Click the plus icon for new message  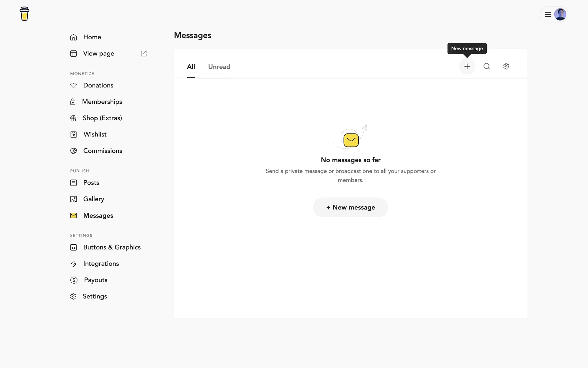(x=467, y=66)
